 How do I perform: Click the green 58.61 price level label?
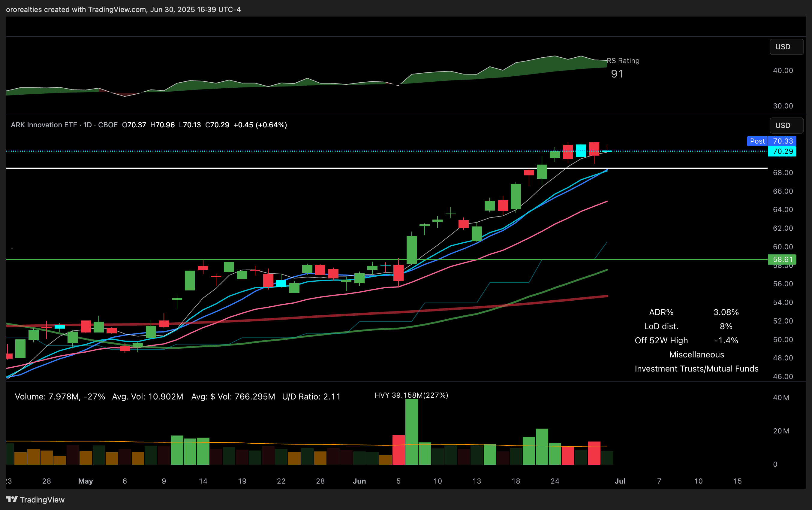pyautogui.click(x=782, y=260)
